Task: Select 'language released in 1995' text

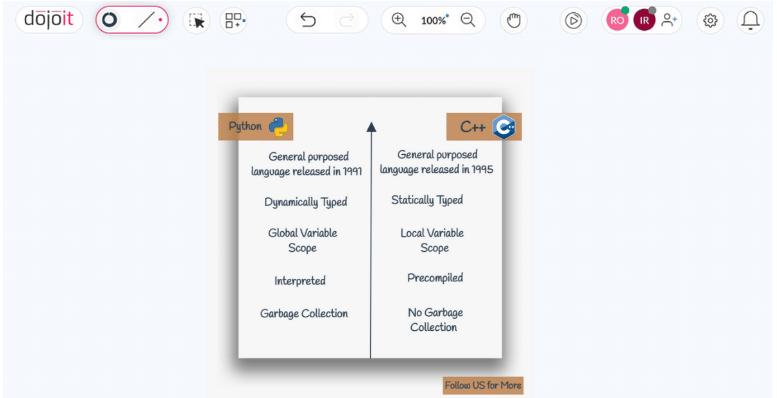Action: (436, 170)
